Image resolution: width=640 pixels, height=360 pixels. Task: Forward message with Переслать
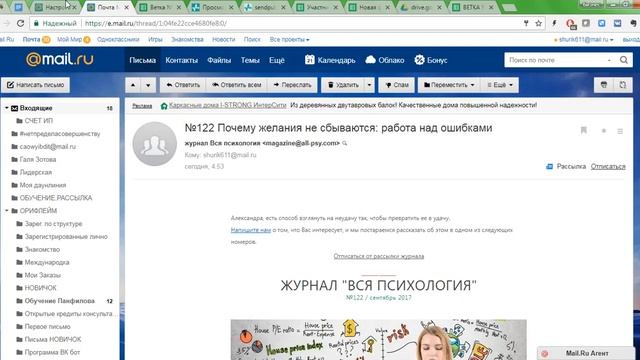click(292, 85)
